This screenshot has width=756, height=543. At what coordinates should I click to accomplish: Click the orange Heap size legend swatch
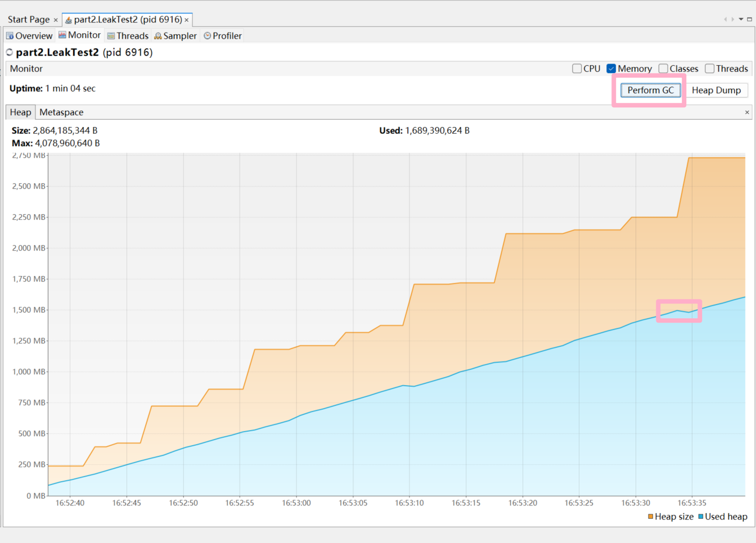(651, 517)
